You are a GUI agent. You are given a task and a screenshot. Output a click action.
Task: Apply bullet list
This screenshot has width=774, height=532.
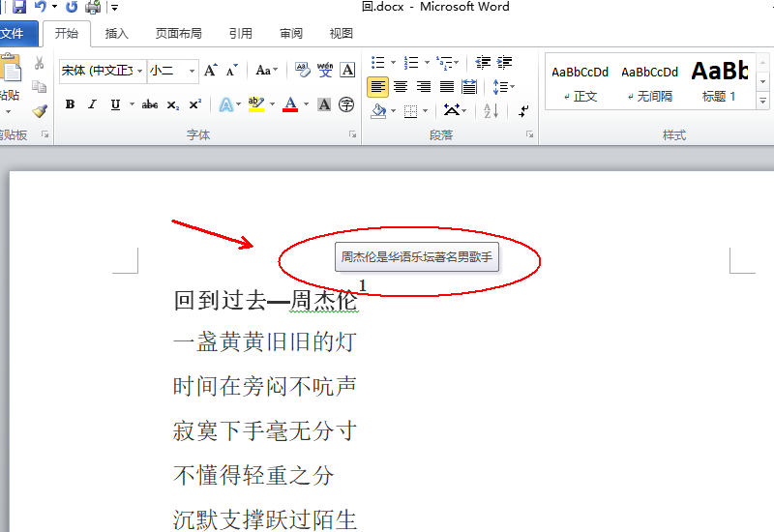378,62
